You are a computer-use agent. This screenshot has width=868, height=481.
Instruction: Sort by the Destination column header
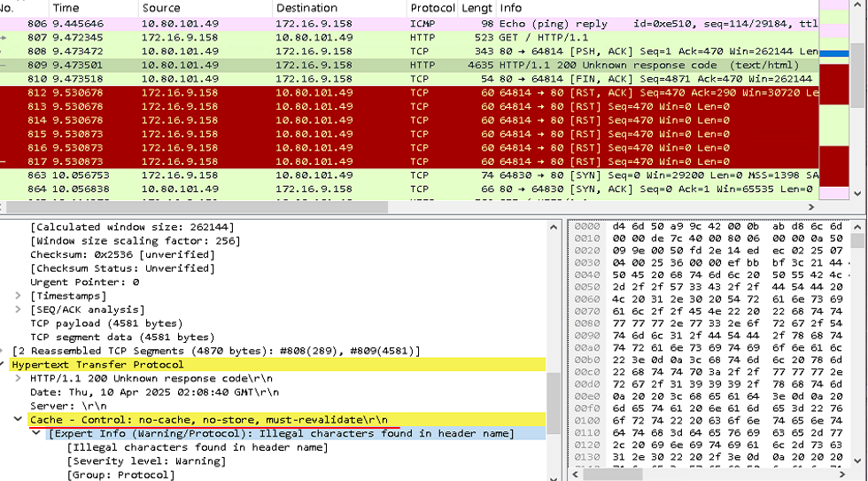[337, 8]
